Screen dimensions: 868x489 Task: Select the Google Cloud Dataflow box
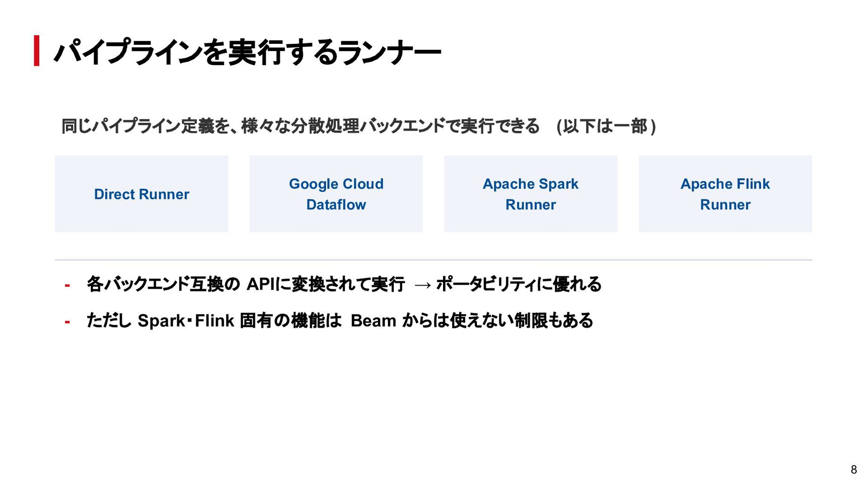[x=336, y=194]
